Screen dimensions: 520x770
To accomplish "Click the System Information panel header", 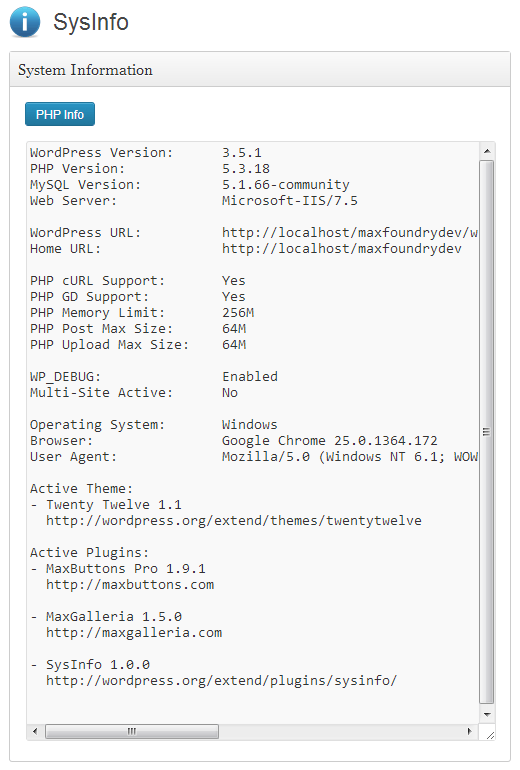I will (x=260, y=70).
